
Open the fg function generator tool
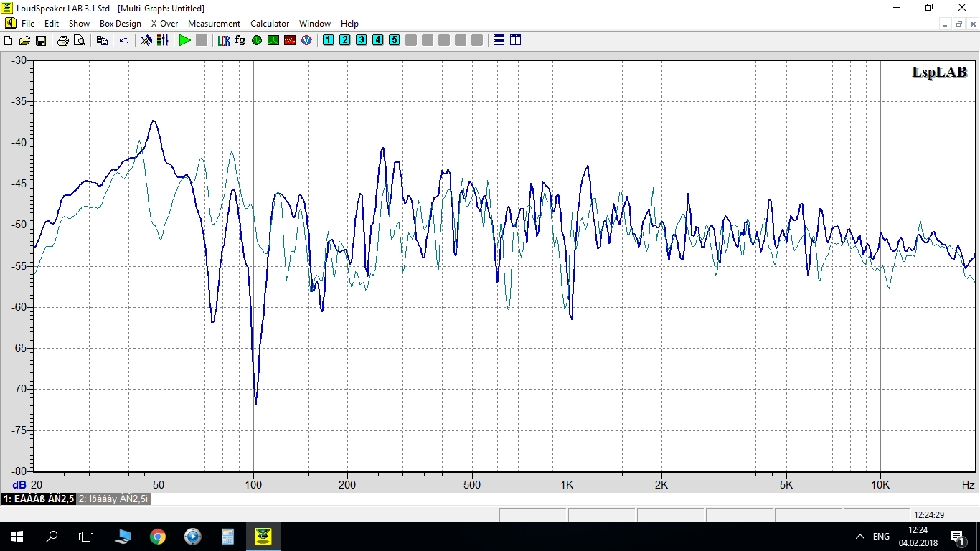(x=240, y=40)
